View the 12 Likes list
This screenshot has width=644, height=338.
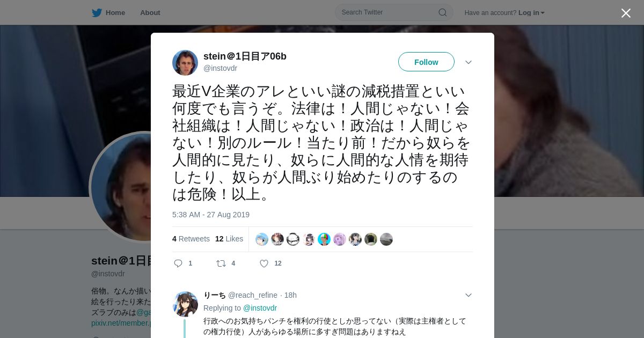click(229, 239)
